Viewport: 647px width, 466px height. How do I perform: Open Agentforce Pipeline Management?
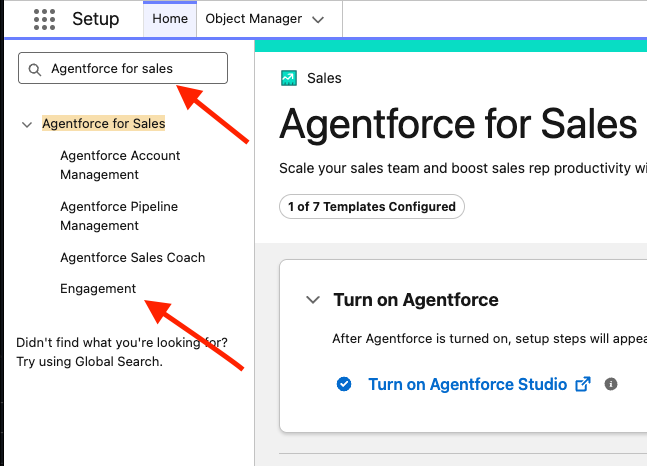coord(119,216)
